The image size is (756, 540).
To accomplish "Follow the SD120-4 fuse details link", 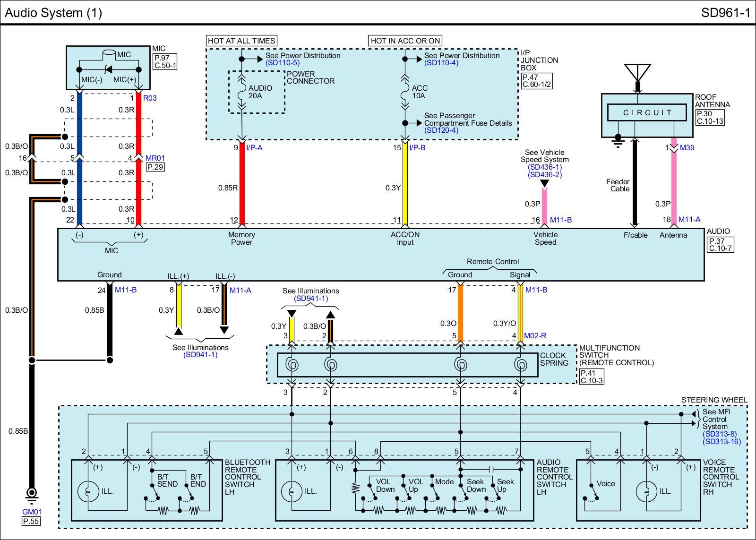I will (x=441, y=130).
